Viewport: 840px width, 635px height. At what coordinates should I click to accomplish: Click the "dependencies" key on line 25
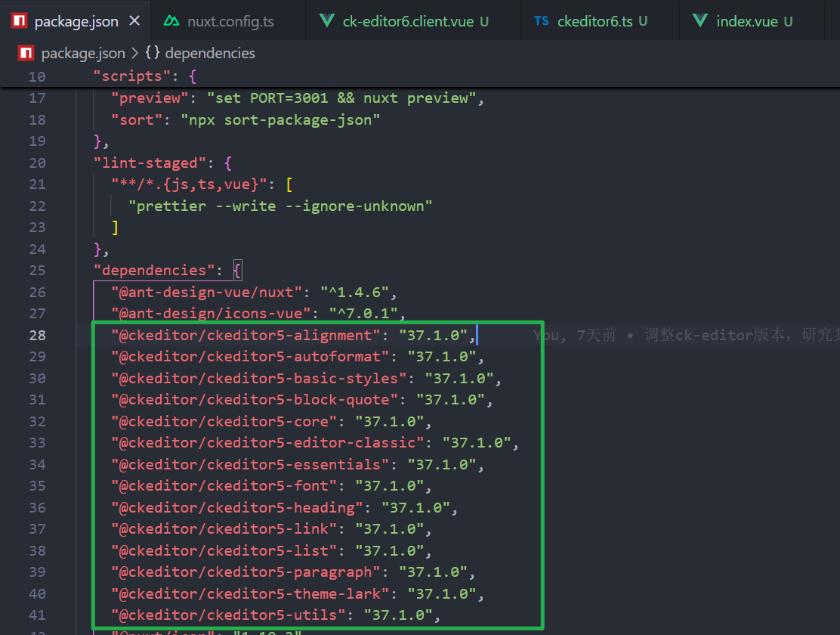[x=154, y=271]
